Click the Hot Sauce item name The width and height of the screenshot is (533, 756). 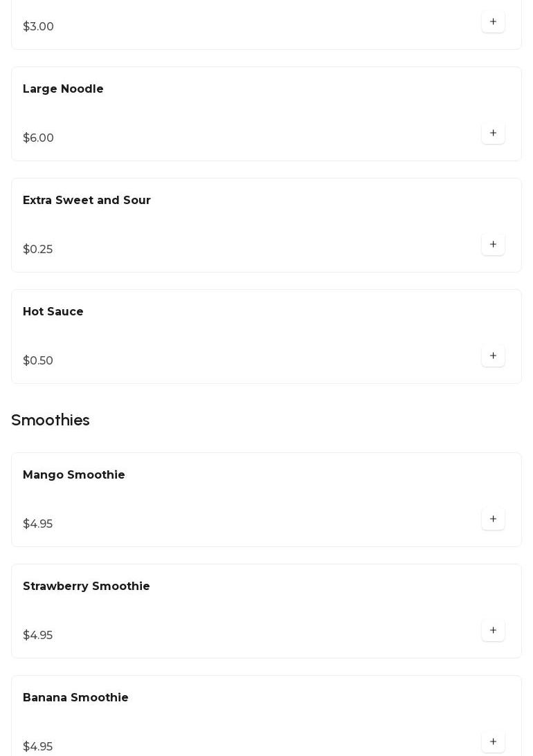click(x=53, y=312)
